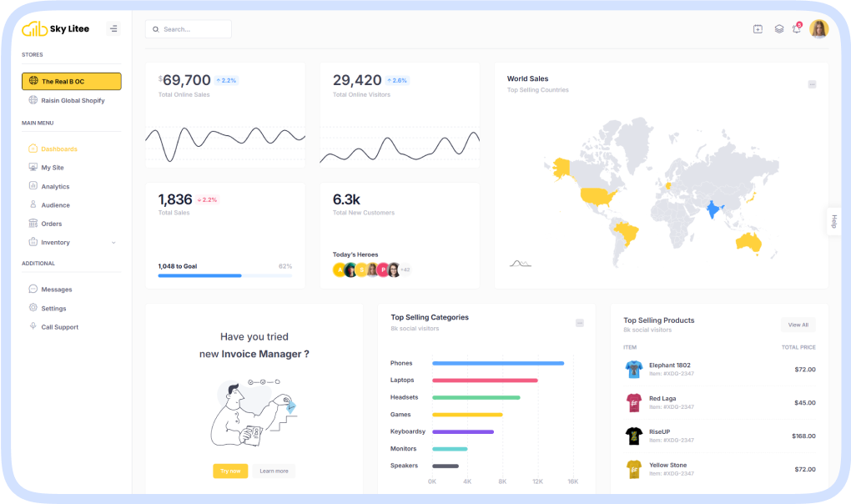Image resolution: width=851 pixels, height=504 pixels.
Task: Open notifications bell icon
Action: point(797,29)
